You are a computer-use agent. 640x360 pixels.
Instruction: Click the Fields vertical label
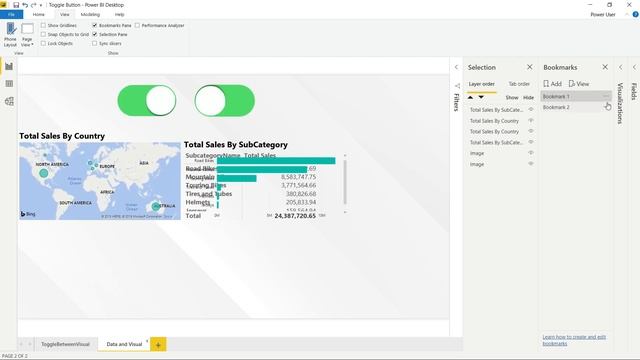pyautogui.click(x=634, y=91)
